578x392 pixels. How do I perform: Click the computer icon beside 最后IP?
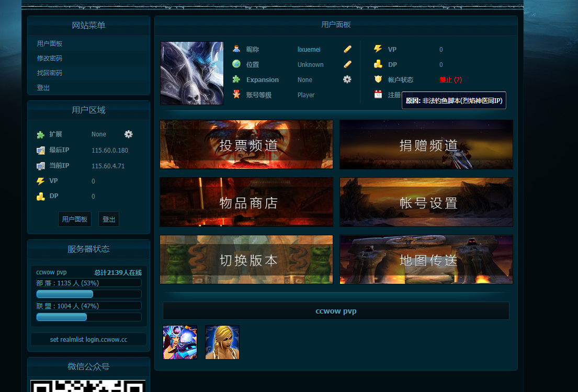coord(40,150)
